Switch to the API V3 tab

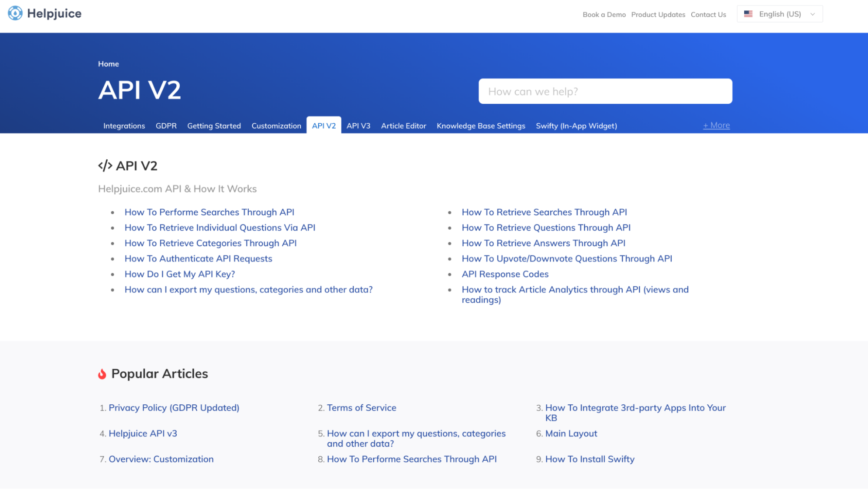[358, 126]
